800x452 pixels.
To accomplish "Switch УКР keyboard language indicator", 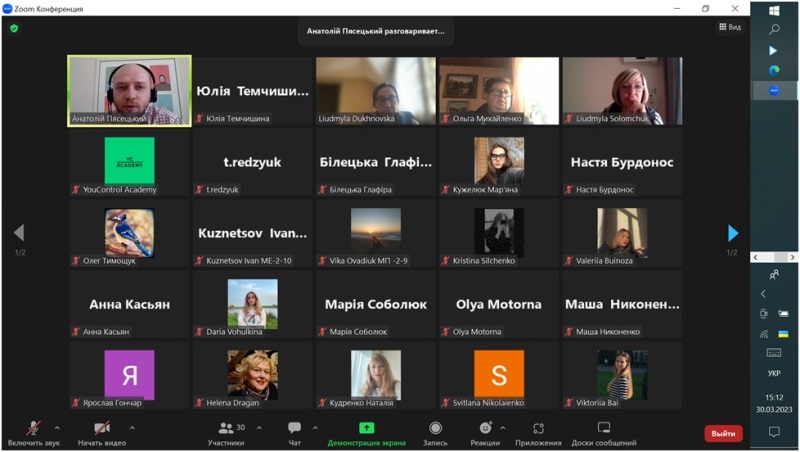I will [x=774, y=373].
